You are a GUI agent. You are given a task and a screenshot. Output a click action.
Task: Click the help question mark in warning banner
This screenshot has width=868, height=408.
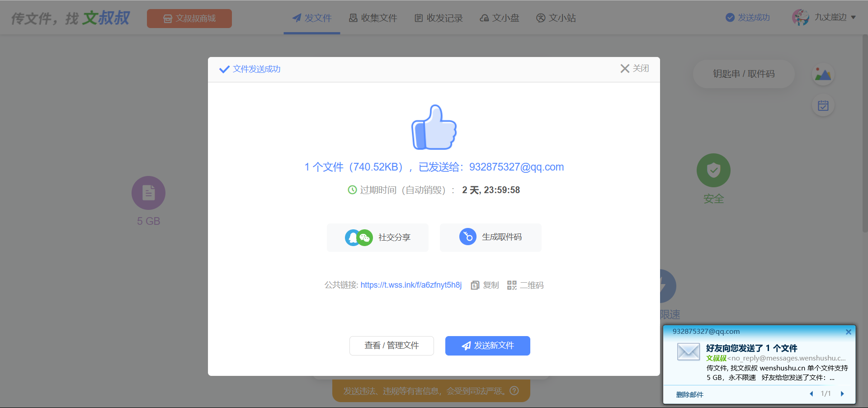(x=514, y=391)
